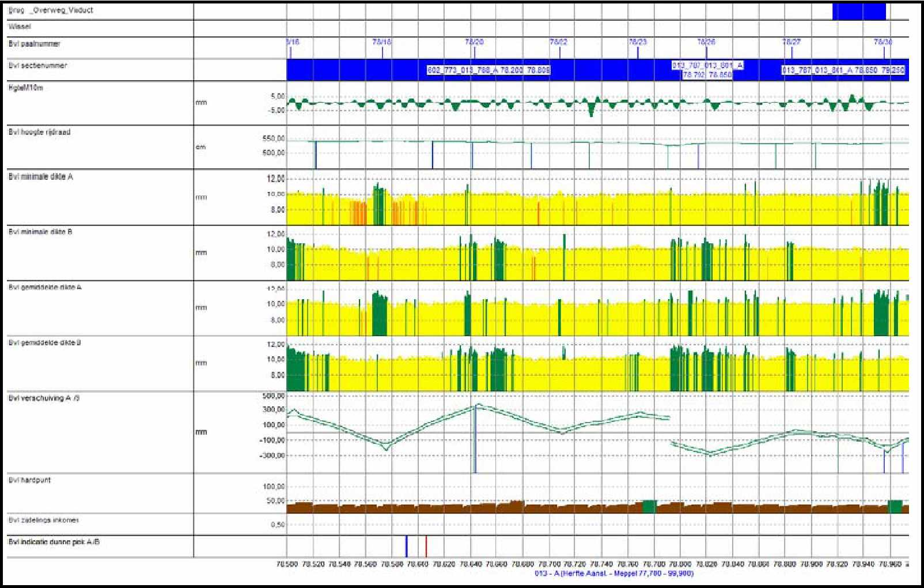The height and width of the screenshot is (588, 924).
Task: Click pole marker 78/26
Action: point(706,43)
